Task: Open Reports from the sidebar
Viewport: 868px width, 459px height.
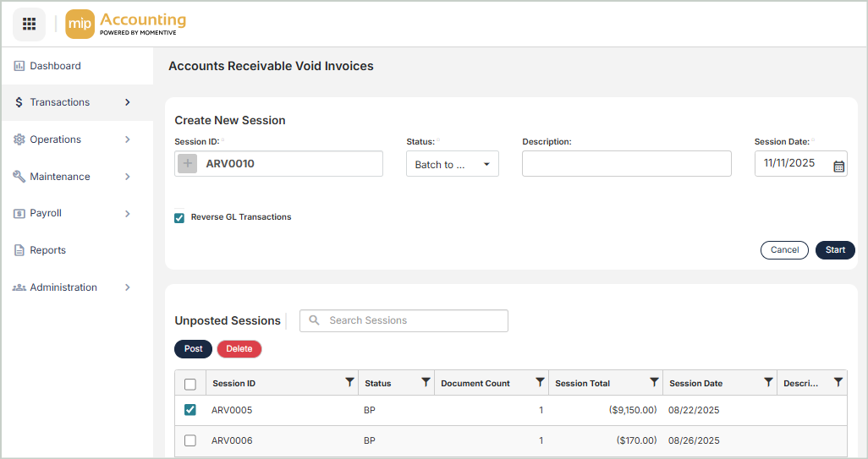Action: click(47, 250)
